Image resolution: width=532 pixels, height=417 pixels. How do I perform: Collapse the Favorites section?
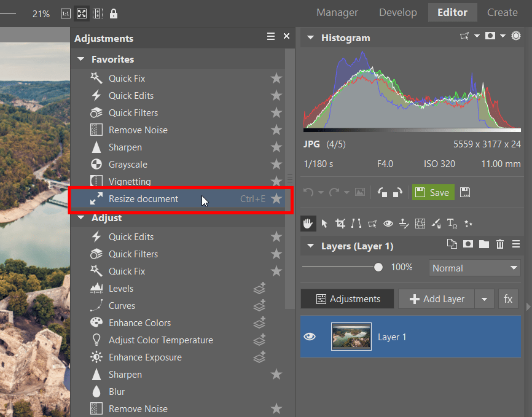pos(80,59)
